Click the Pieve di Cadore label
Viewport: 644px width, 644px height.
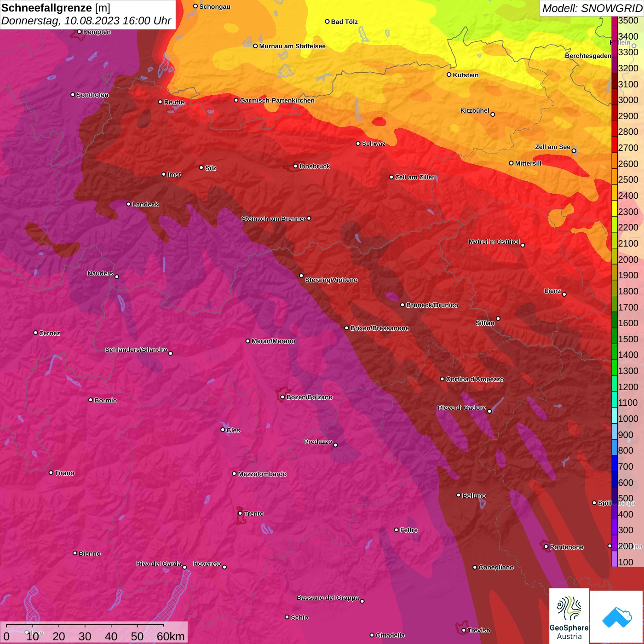pyautogui.click(x=462, y=408)
